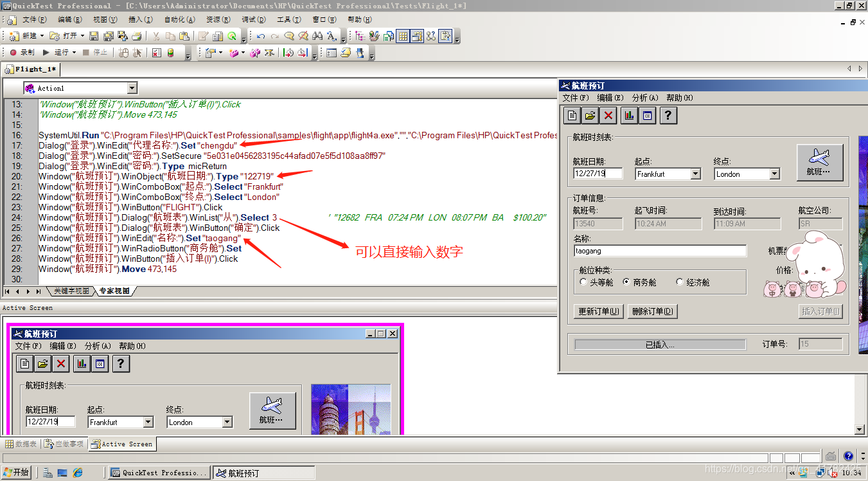Select the 商务舱 radio button
868x481 pixels.
(626, 282)
